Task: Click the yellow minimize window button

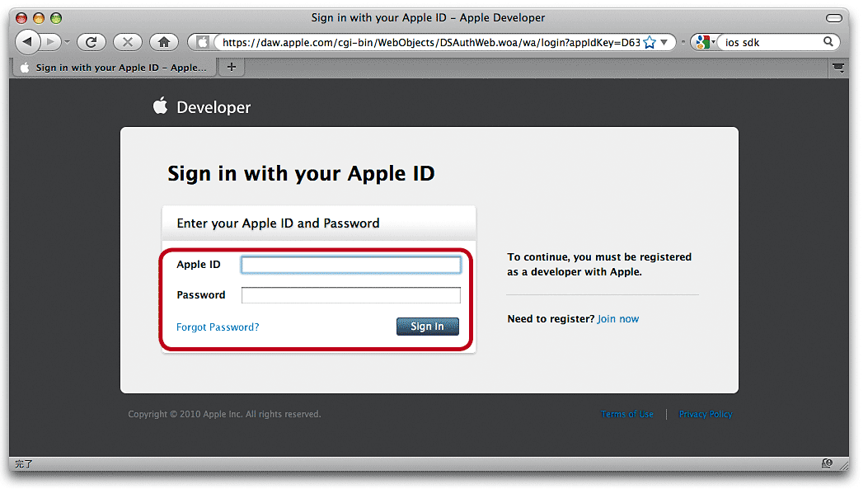Action: tap(39, 18)
